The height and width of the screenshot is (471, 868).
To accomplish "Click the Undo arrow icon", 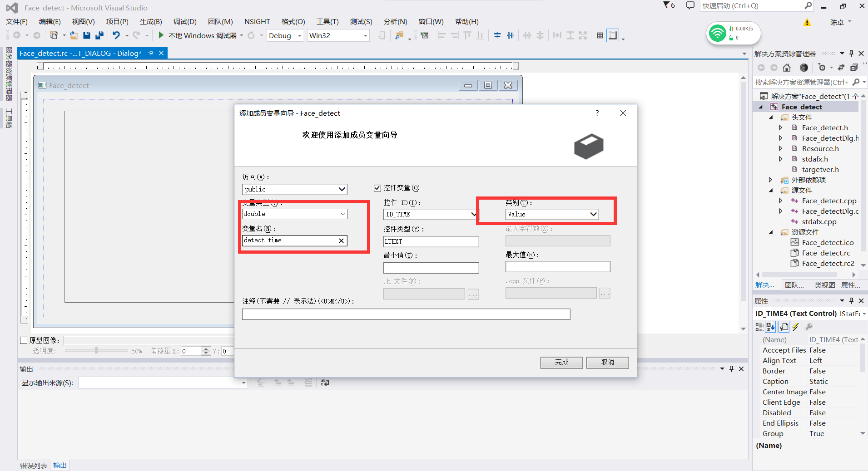I will click(116, 35).
